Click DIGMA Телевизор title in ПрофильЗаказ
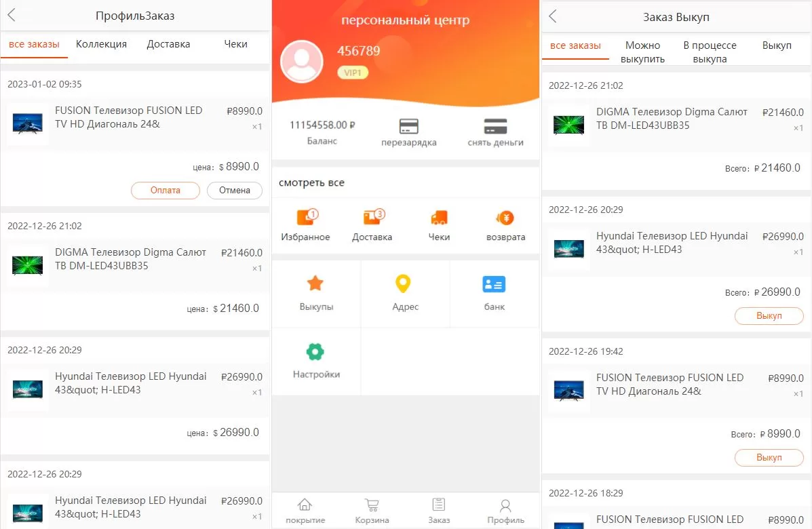The width and height of the screenshot is (812, 529). 130,259
